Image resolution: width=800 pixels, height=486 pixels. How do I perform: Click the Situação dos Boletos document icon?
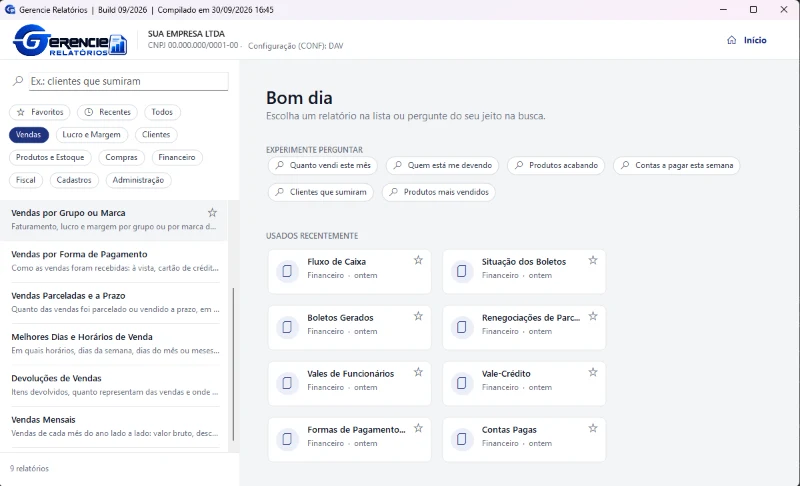tap(462, 271)
